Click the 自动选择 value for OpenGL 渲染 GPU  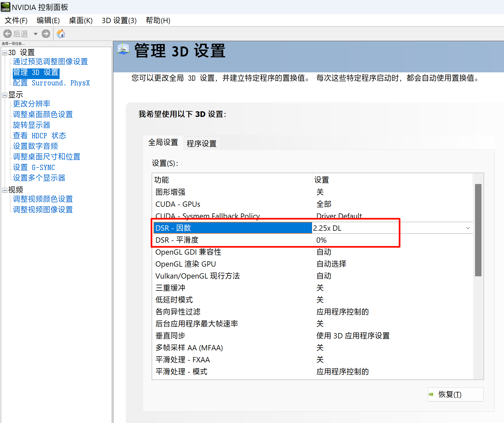[331, 264]
